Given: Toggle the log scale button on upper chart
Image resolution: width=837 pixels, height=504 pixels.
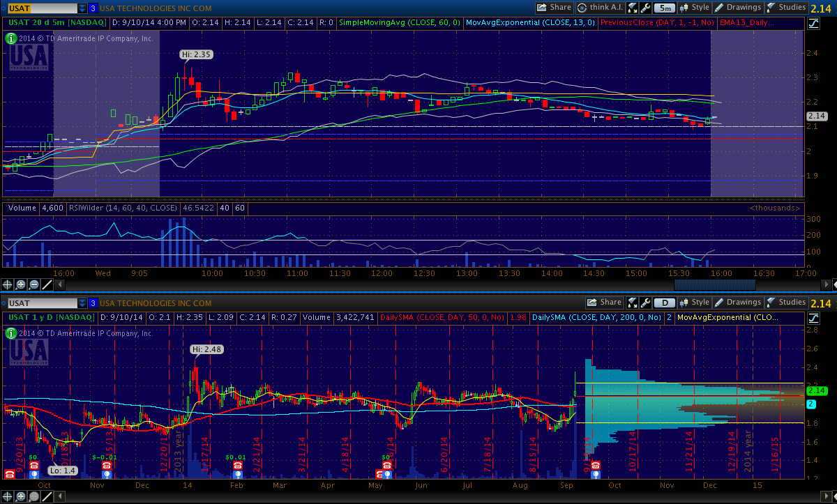Looking at the screenshot, I should [x=814, y=23].
